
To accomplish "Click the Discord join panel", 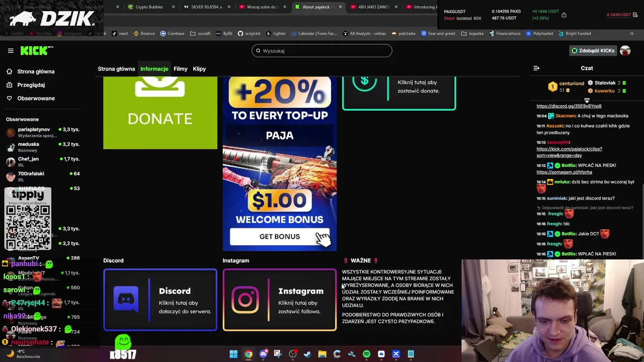I will [x=160, y=300].
